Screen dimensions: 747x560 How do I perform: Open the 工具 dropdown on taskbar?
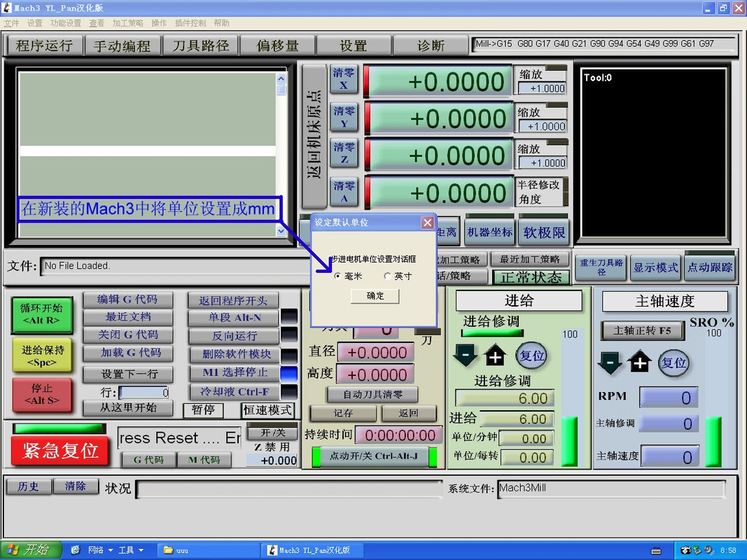130,550
